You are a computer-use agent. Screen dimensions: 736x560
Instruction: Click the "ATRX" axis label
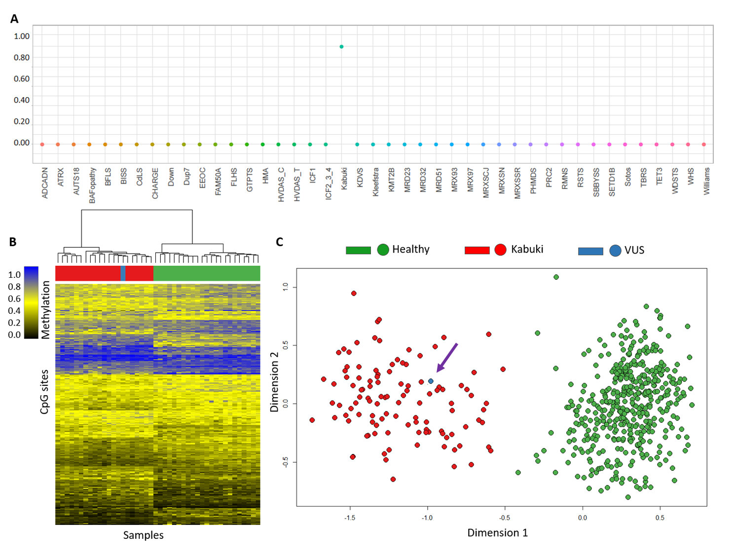pos(61,177)
